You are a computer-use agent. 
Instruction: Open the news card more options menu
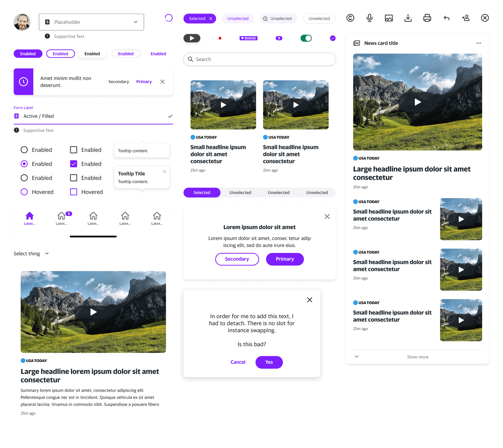478,43
